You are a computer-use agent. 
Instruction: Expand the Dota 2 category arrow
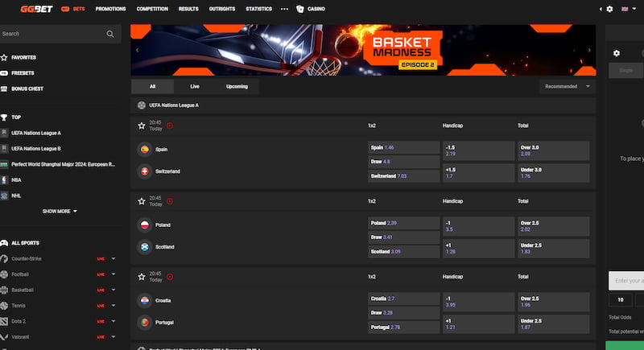tap(114, 321)
